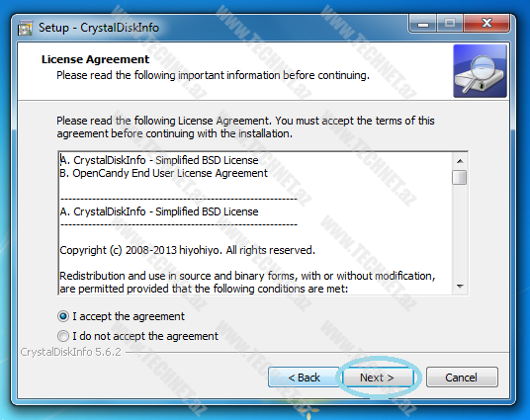This screenshot has width=530, height=420.
Task: Click the CrystalDiskInfo disk magnifier logo
Action: pyautogui.click(x=480, y=71)
